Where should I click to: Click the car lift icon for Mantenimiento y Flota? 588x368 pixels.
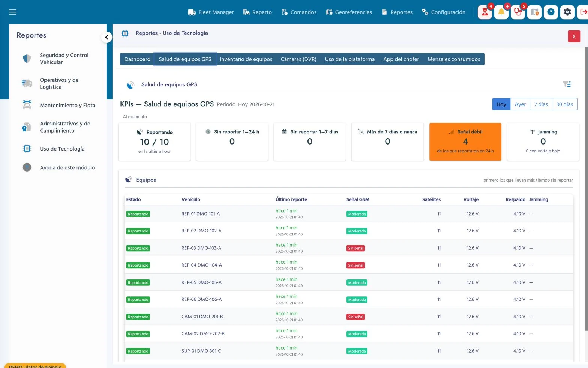pyautogui.click(x=27, y=105)
